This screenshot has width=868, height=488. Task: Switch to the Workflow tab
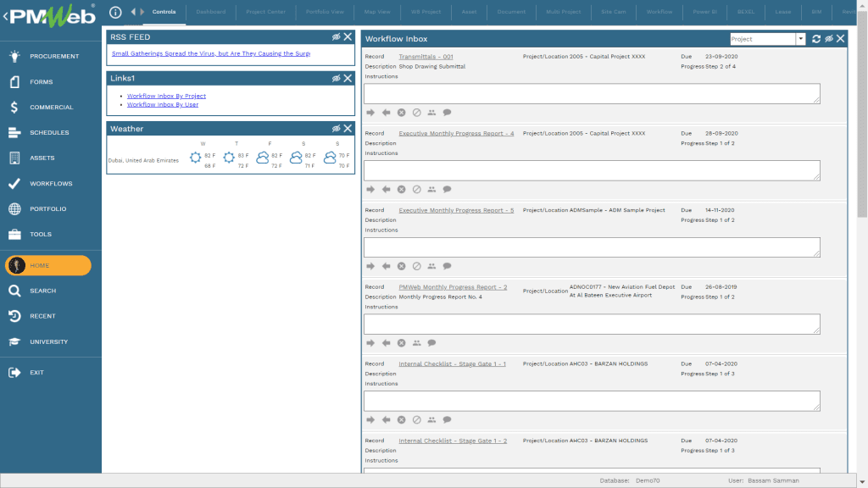point(659,12)
